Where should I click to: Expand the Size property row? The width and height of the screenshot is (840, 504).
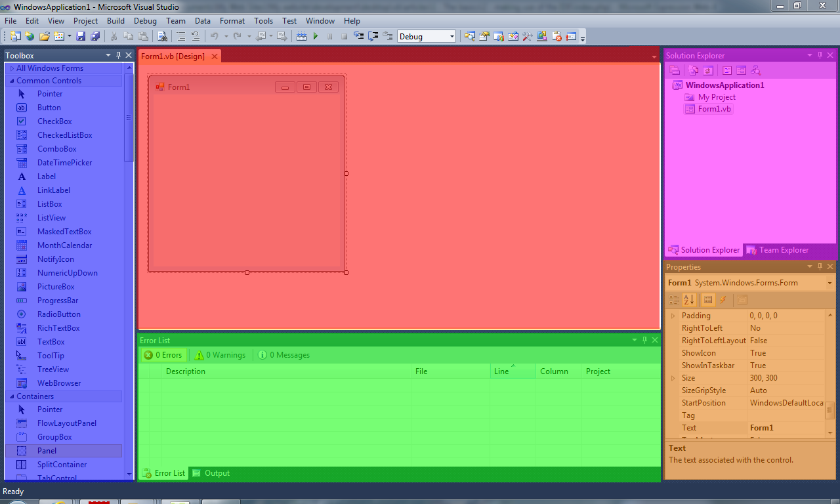tap(673, 378)
